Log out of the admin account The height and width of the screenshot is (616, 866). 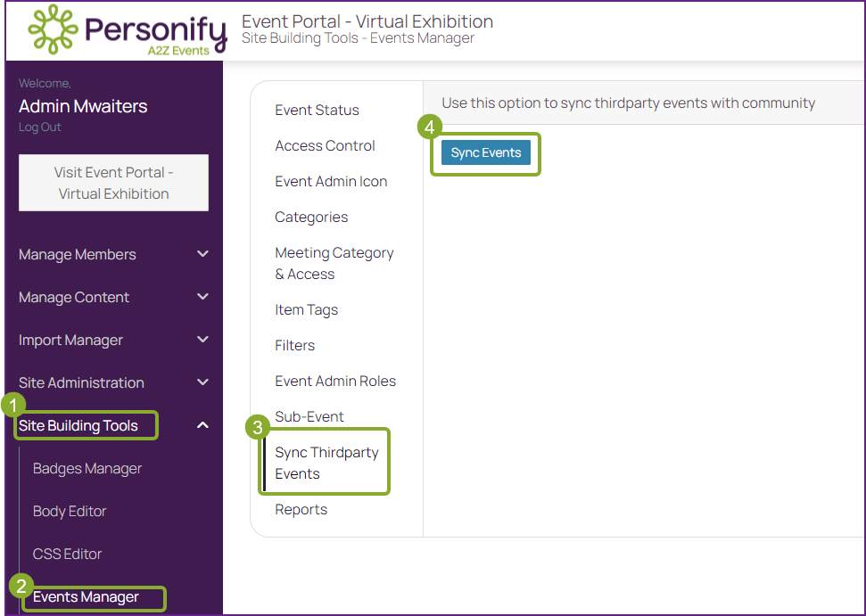[x=40, y=127]
